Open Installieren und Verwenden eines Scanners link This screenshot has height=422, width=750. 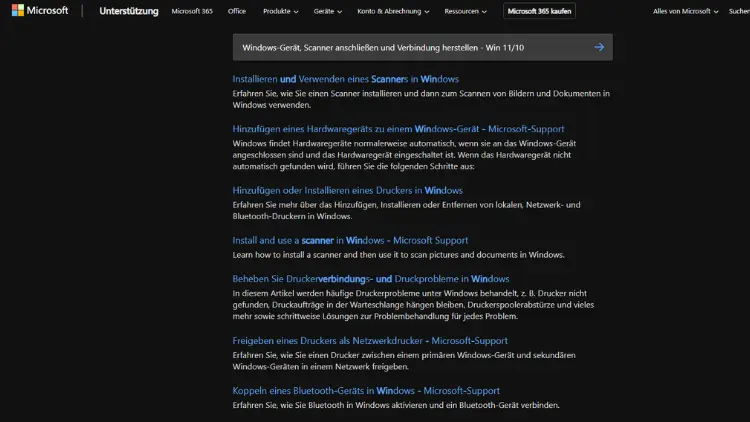click(x=345, y=79)
